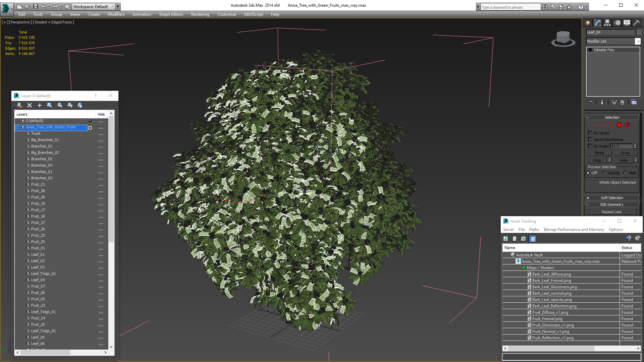This screenshot has height=362, width=644.
Task: Open the Paths menu in Asset Tracking
Action: click(534, 230)
